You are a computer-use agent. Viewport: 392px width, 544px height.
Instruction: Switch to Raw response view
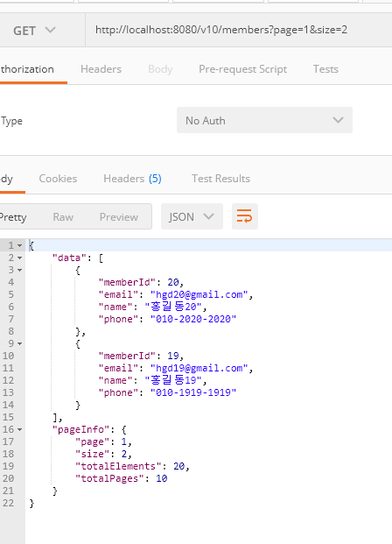coord(63,217)
